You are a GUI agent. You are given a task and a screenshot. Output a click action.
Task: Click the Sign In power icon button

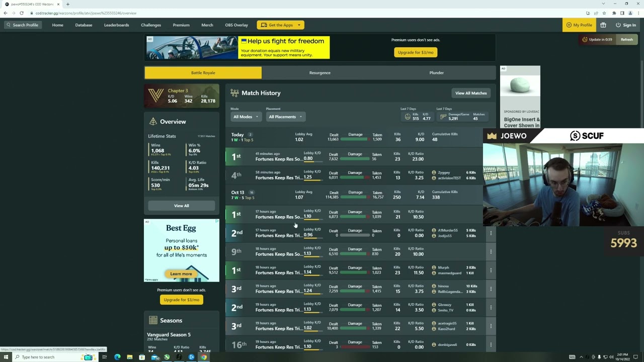pyautogui.click(x=626, y=25)
